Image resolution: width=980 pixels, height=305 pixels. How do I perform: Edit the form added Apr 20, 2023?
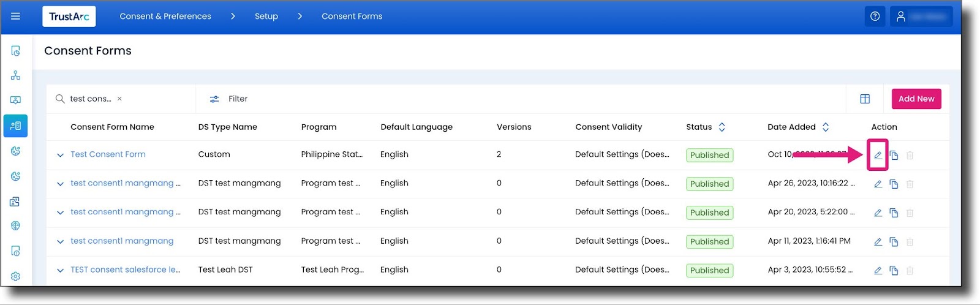point(878,213)
